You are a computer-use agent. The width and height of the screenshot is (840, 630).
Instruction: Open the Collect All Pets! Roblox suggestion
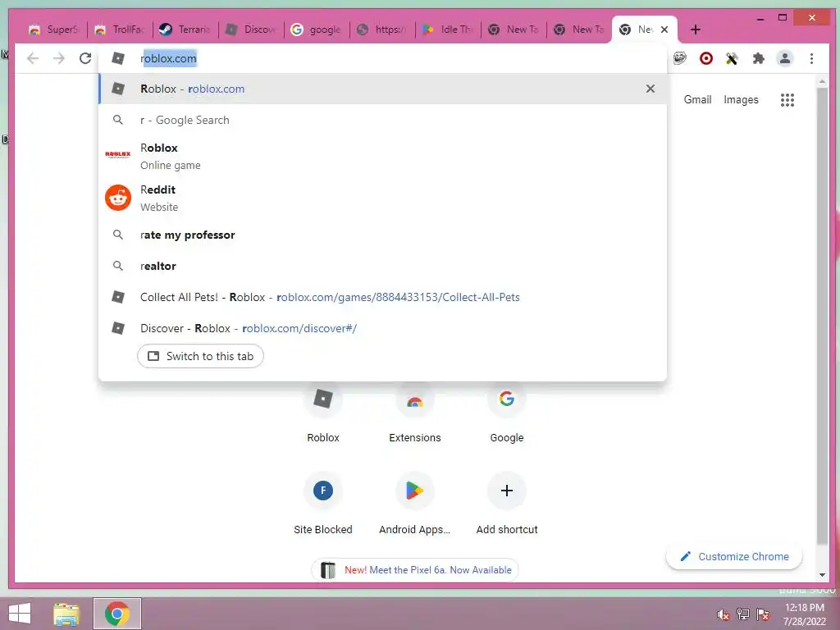(x=382, y=297)
